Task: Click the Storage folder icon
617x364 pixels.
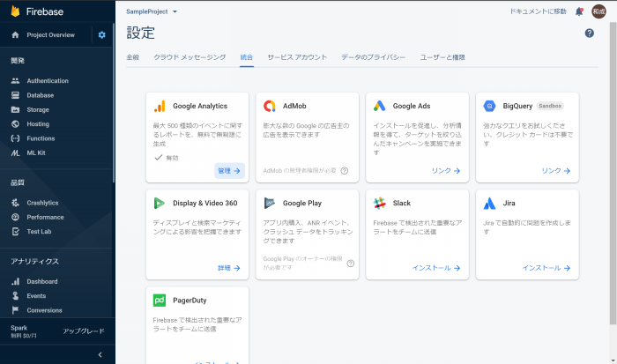Action: (15, 110)
